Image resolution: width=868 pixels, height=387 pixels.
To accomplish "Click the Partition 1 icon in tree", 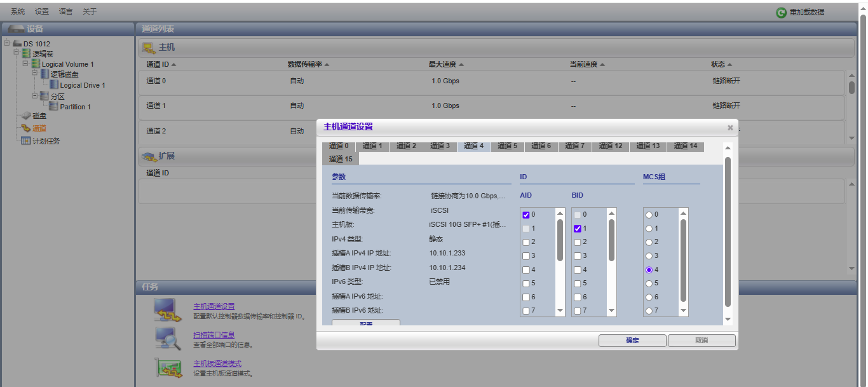I will (54, 107).
